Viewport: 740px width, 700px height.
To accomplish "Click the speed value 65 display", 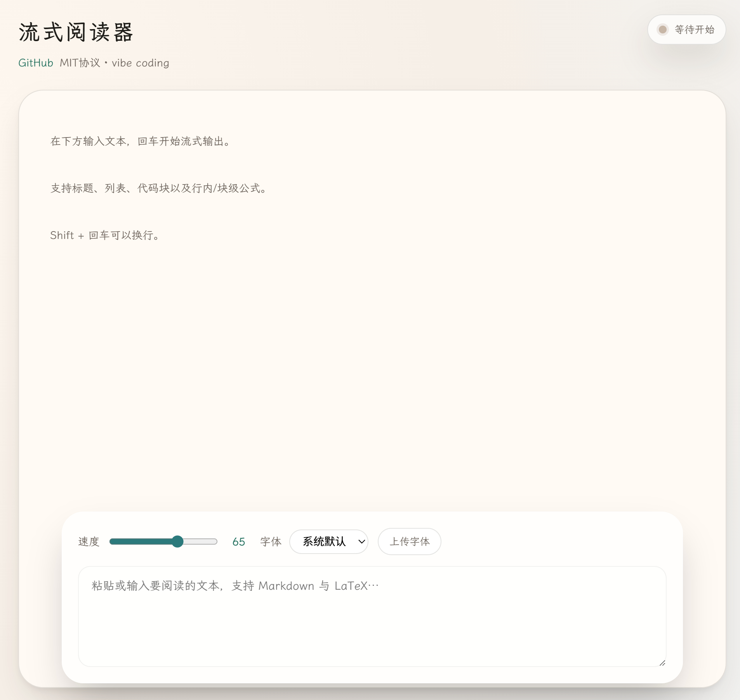I will [239, 542].
